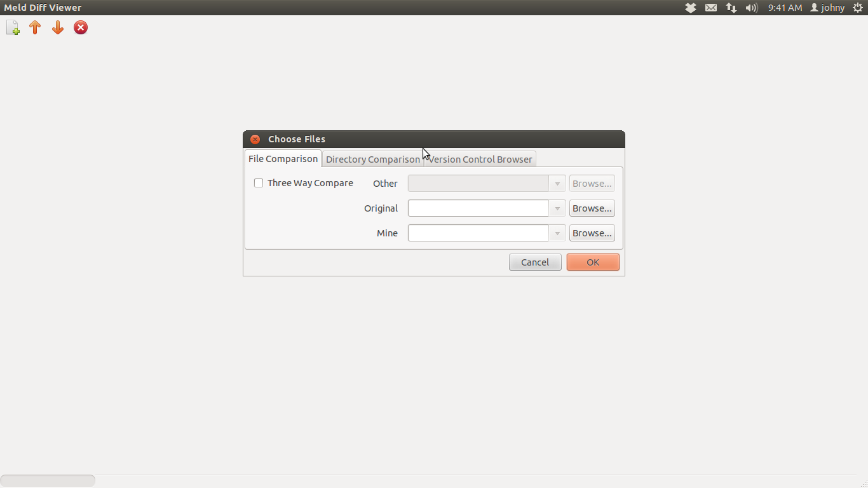868x488 pixels.
Task: Open the sound volume indicator
Action: (752, 8)
